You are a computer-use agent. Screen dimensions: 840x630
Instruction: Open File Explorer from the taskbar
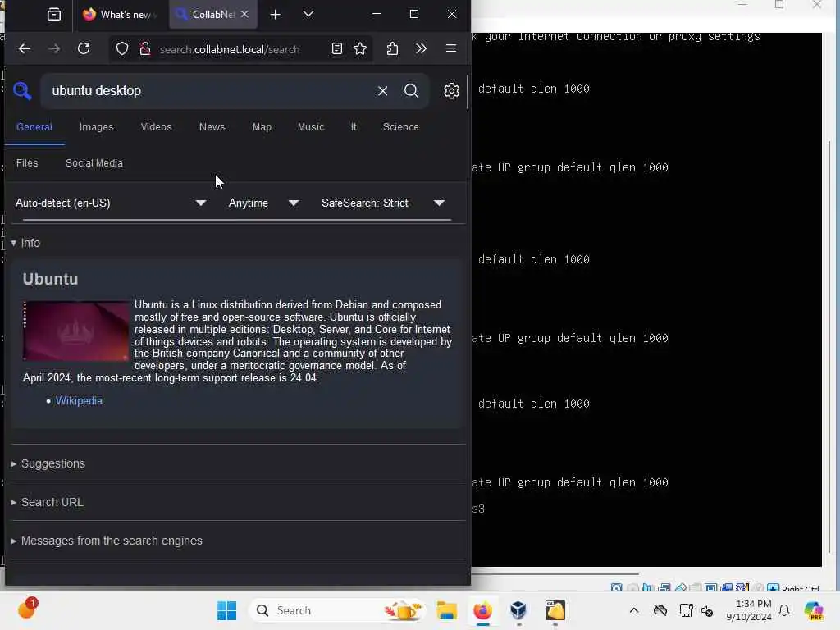coord(447,610)
